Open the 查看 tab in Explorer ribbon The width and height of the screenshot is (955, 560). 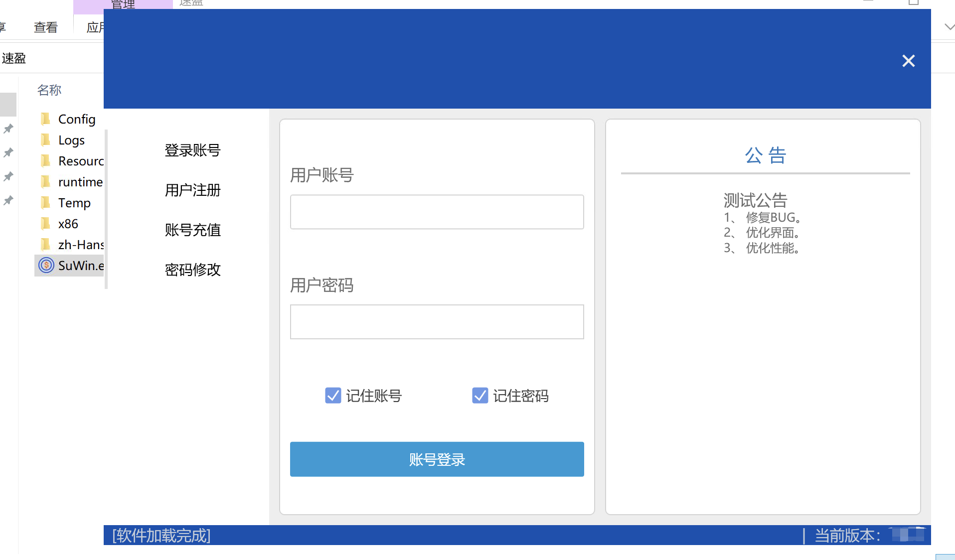tap(46, 27)
